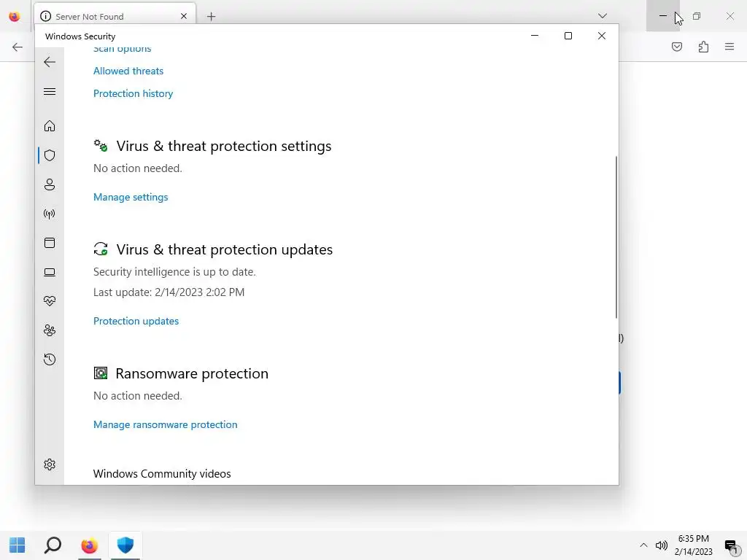The height and width of the screenshot is (560, 747).
Task: Select Virus & threat protection shield icon
Action: tap(50, 155)
